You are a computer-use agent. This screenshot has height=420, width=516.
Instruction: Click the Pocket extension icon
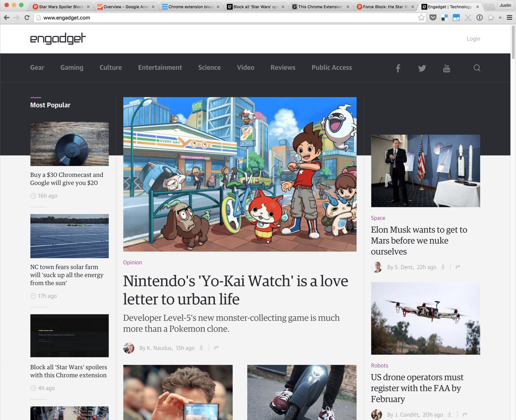[433, 18]
